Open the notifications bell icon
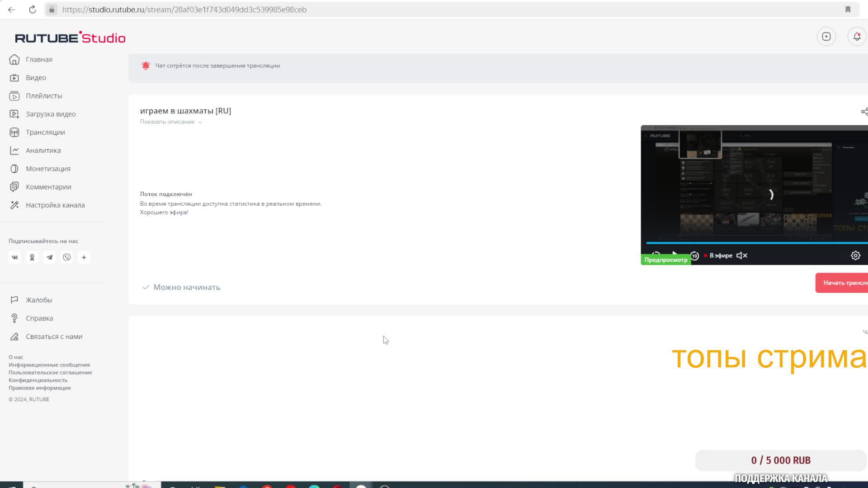Viewport: 868px width, 488px height. 857,37
